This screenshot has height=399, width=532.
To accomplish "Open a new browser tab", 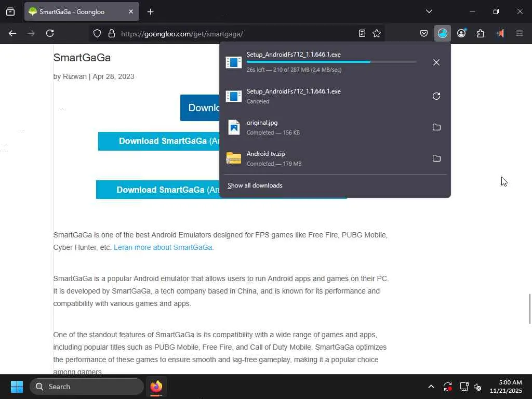I will 150,12.
